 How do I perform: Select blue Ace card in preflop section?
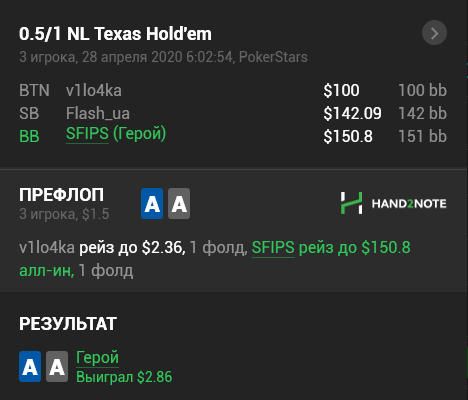152,203
